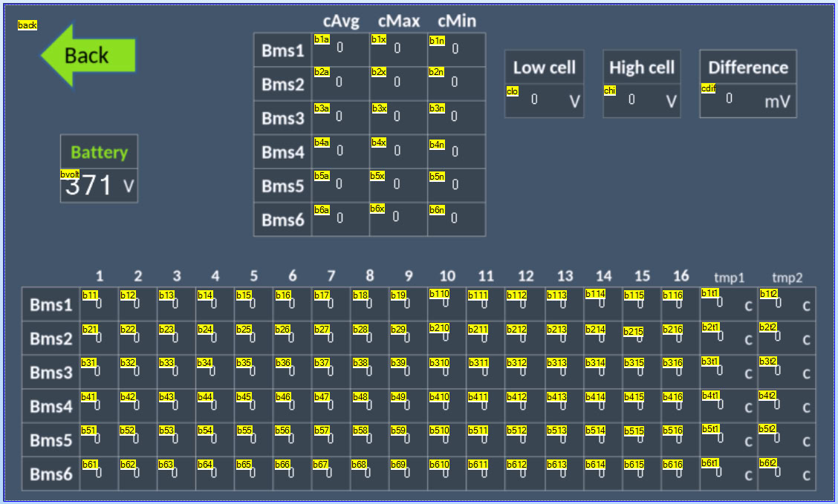Select the Bms1 cAvg value field

point(340,48)
